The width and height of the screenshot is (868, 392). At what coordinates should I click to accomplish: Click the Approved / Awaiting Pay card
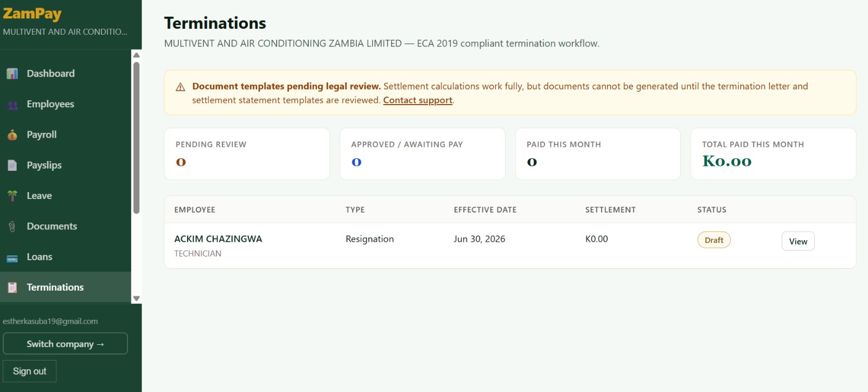click(423, 154)
